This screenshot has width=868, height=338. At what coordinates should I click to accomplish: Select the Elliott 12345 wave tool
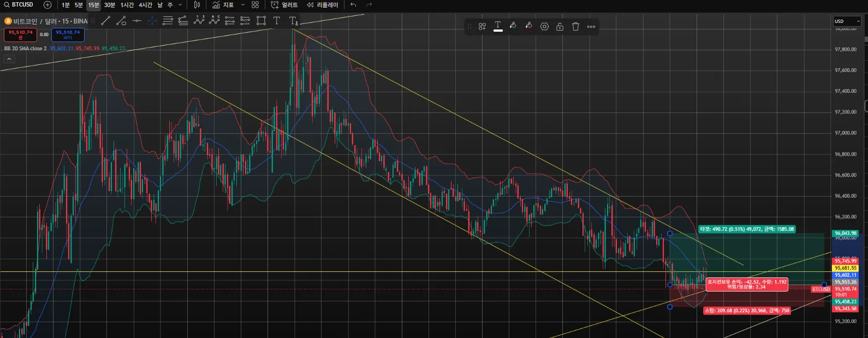coord(199,21)
